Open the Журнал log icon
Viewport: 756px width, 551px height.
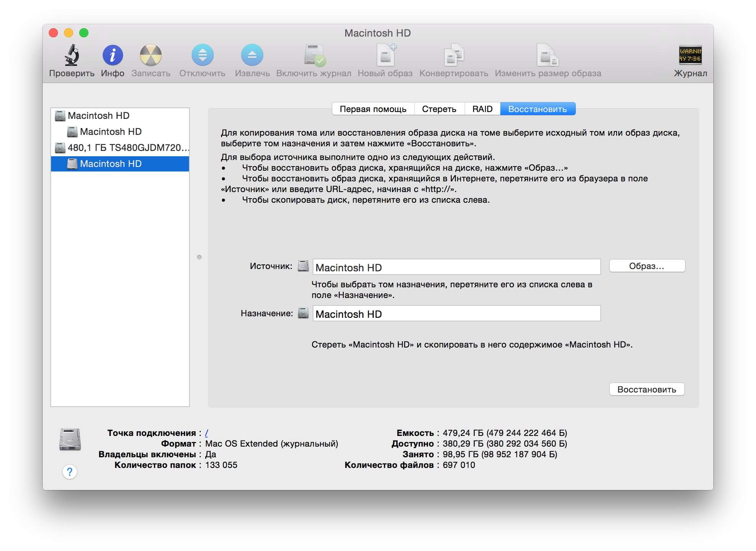pos(690,55)
